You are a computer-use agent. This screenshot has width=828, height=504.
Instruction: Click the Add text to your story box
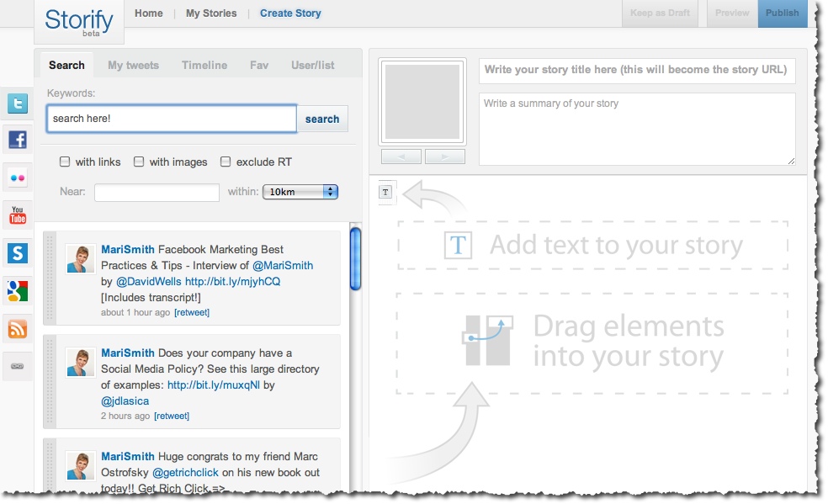click(592, 246)
